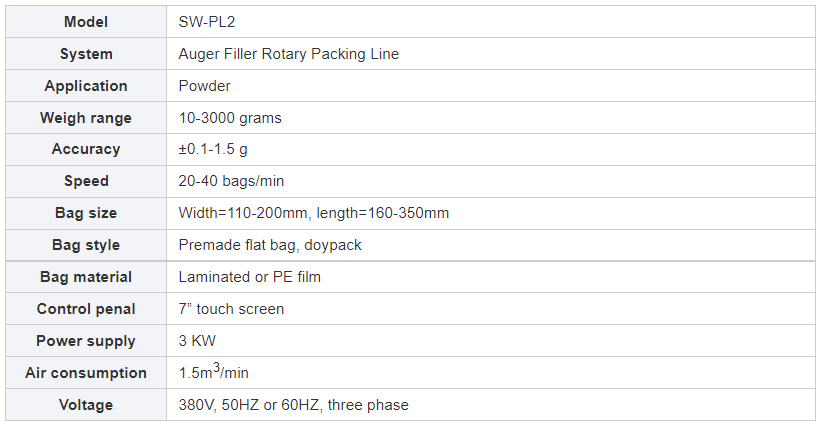The image size is (822, 428).
Task: Click the 7" touch screen value
Action: point(231,309)
